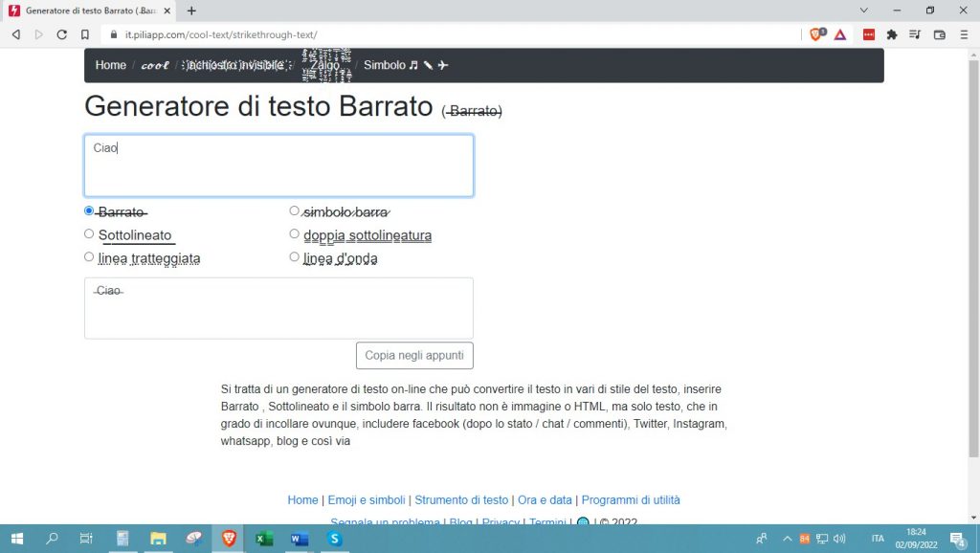Screen dimensions: 980x553
Task: Click the puzzle-piece Extensions icon
Action: click(x=891, y=34)
